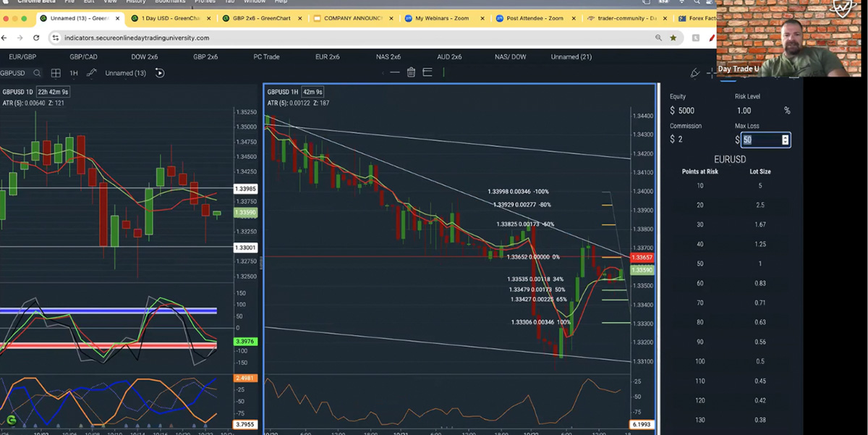Click the orange 2.4981 indicator value label
868x435 pixels.
pyautogui.click(x=245, y=379)
